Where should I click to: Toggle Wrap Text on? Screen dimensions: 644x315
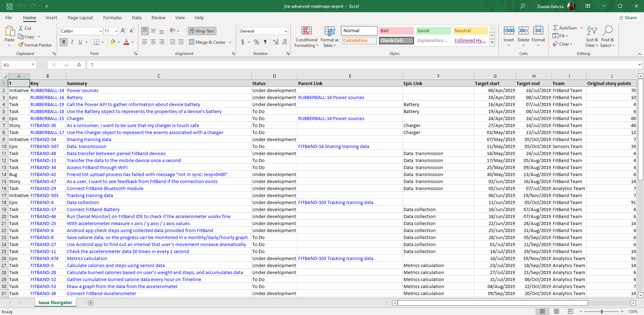pyautogui.click(x=202, y=31)
